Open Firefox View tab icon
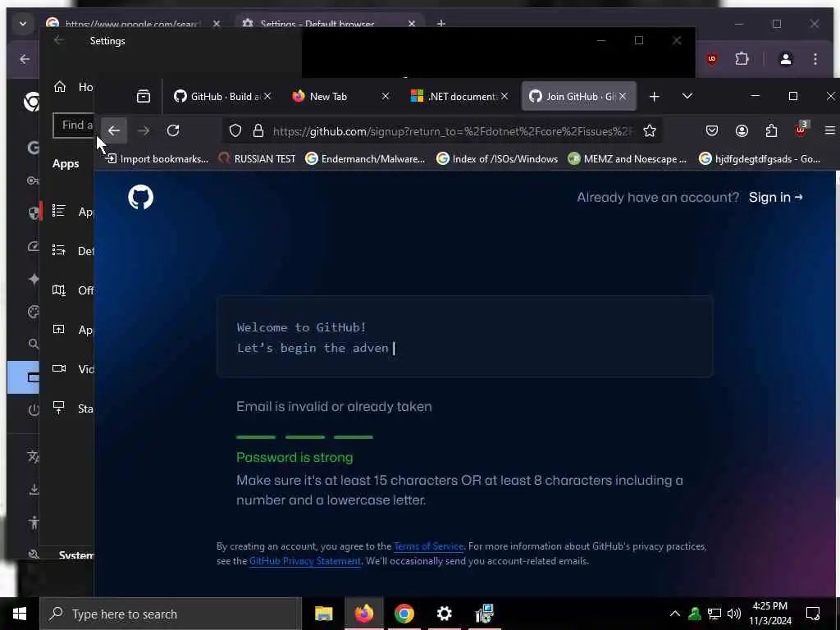 click(144, 97)
